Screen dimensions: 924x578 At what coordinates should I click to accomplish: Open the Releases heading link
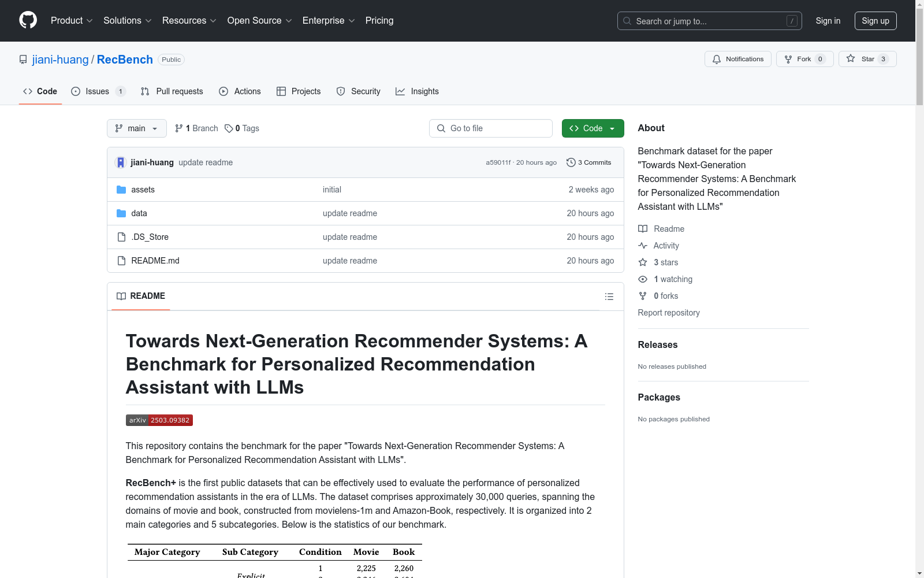click(658, 345)
